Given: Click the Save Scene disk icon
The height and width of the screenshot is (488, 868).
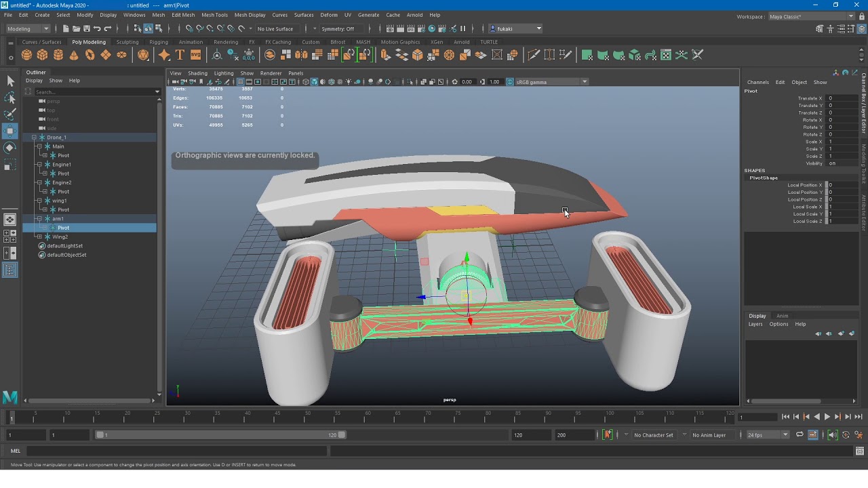Looking at the screenshot, I should 86,28.
